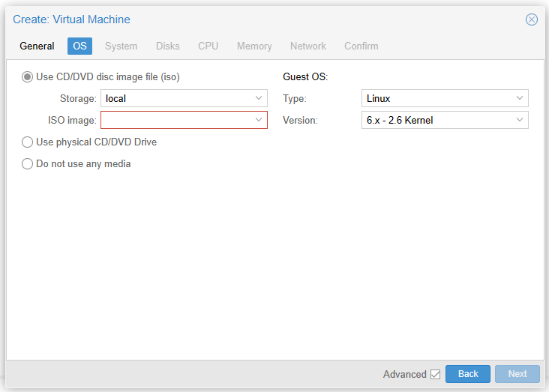Expand the Guest OS Type dropdown

pos(520,98)
